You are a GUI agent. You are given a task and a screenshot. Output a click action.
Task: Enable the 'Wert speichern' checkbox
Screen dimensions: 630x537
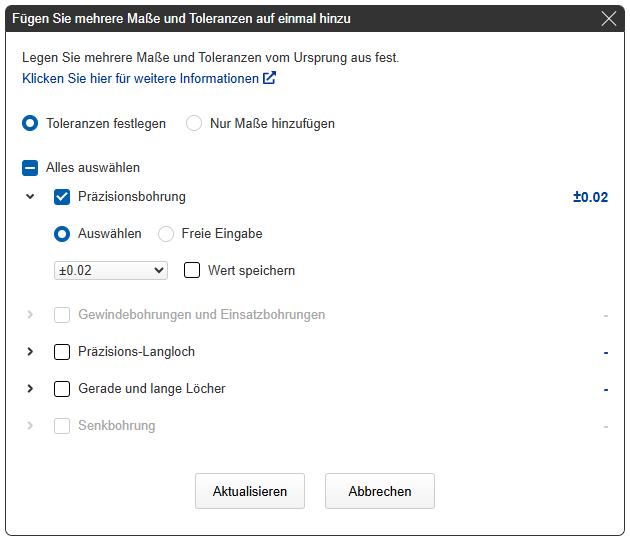(192, 270)
